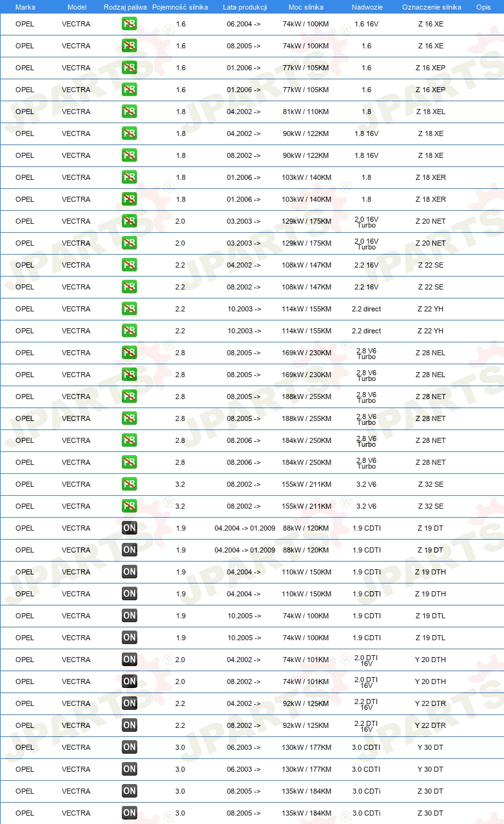
Task: Click PB icon in 08.2002 Z 18 XE row
Action: (x=130, y=155)
